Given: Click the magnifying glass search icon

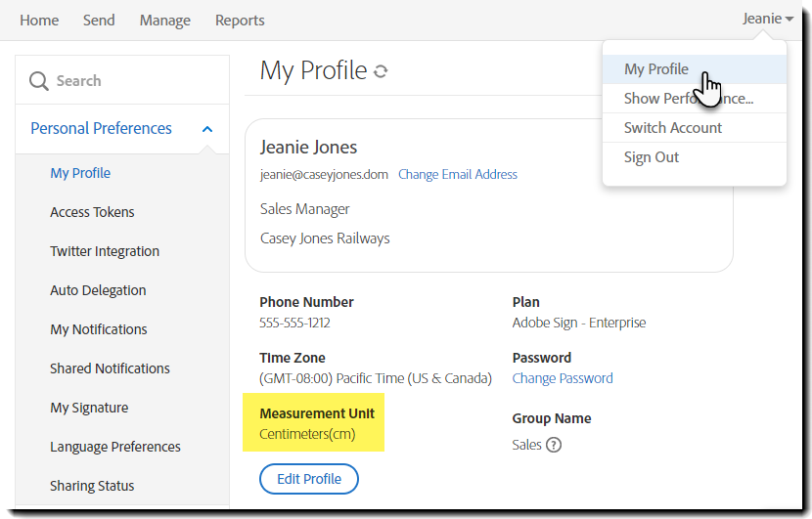Looking at the screenshot, I should 39,81.
